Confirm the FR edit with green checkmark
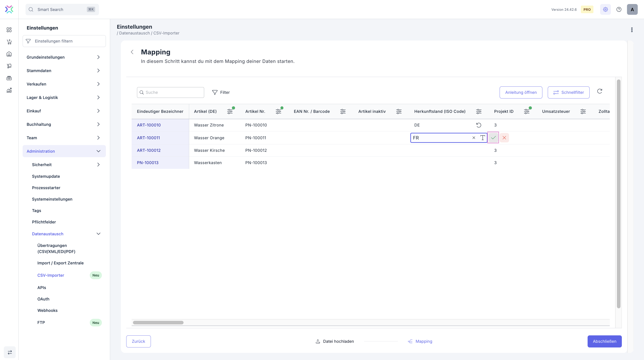Image resolution: width=644 pixels, height=360 pixels. pos(493,138)
